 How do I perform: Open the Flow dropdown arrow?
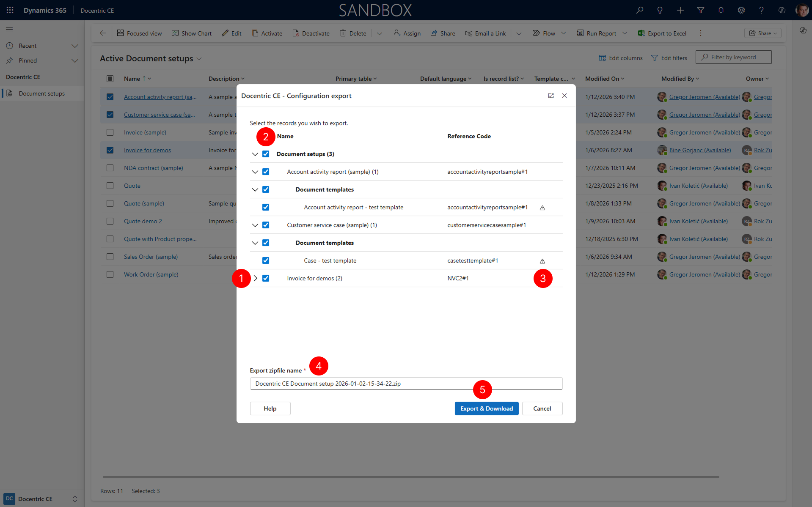click(564, 33)
